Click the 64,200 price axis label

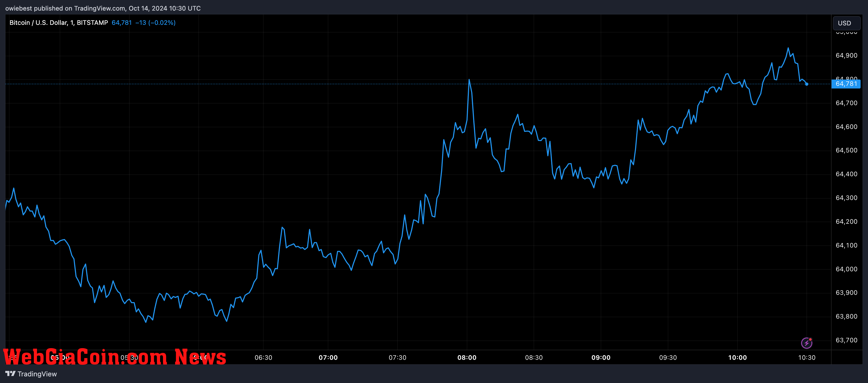pos(846,221)
